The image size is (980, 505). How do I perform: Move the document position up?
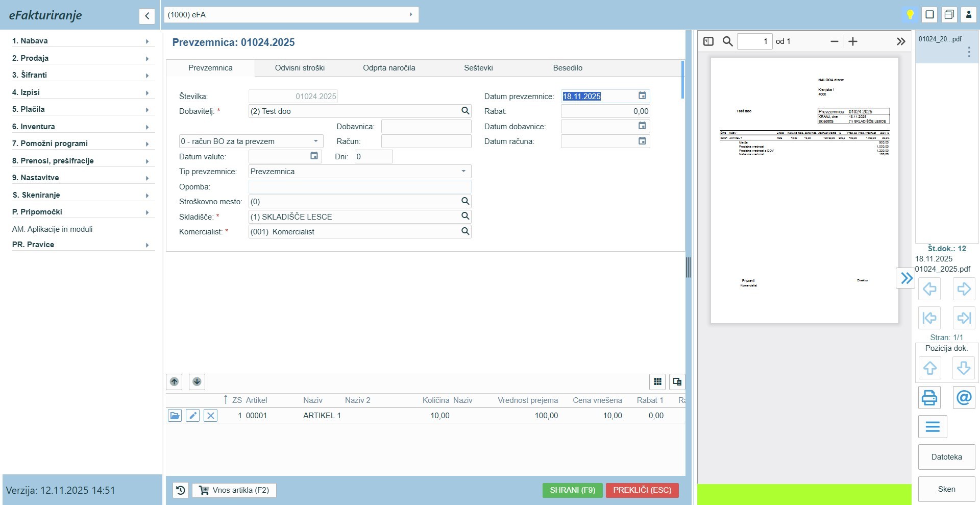[x=929, y=368]
